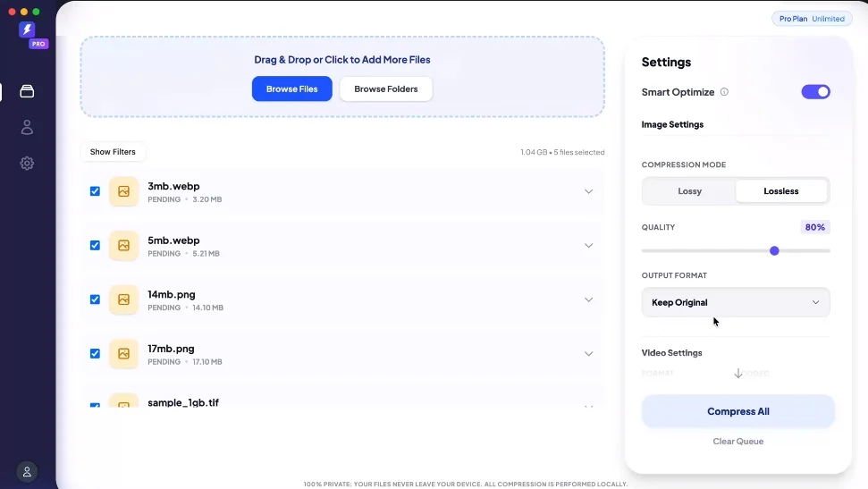Screen dimensions: 868x489
Task: Click the Browse Files button
Action: pos(291,89)
